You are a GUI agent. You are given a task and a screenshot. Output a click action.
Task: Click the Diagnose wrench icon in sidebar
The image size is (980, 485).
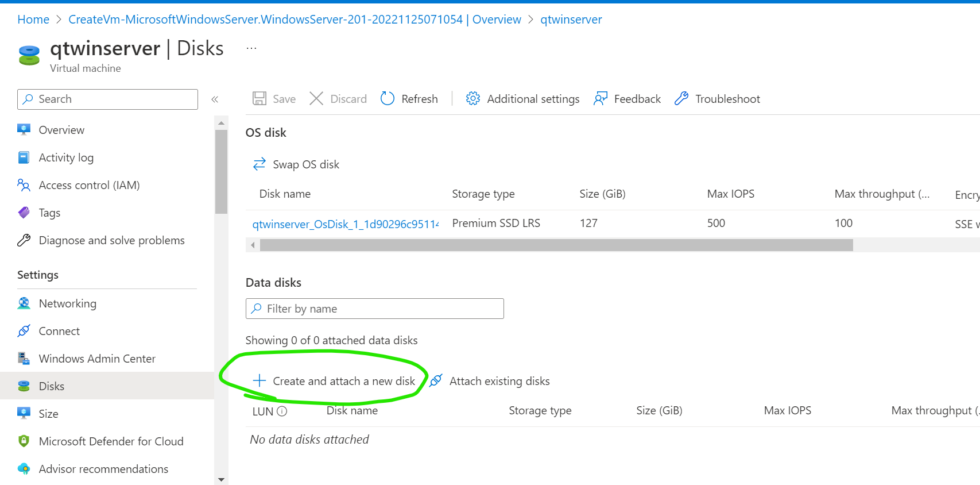pos(24,240)
